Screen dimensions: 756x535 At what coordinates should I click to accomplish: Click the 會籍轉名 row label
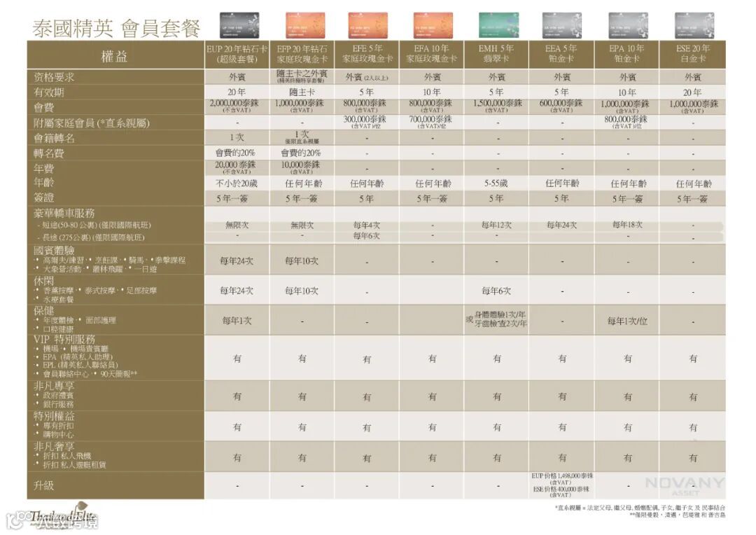(54, 139)
